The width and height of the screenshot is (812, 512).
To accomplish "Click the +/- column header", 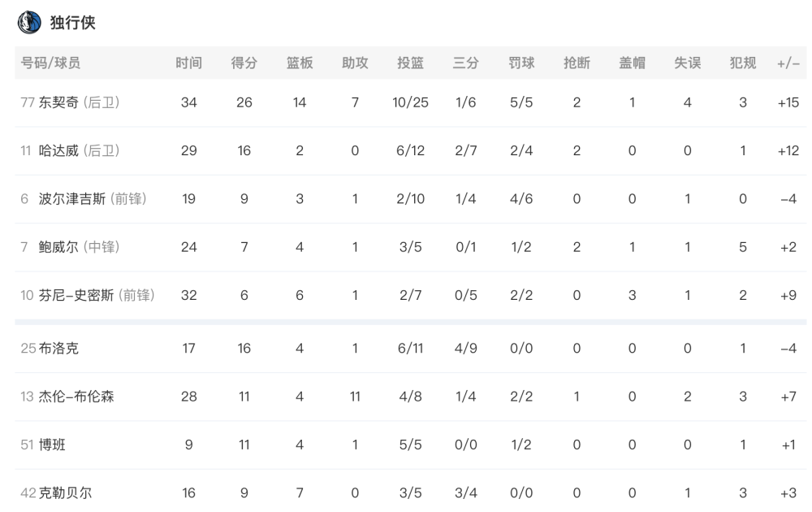I will 788,63.
